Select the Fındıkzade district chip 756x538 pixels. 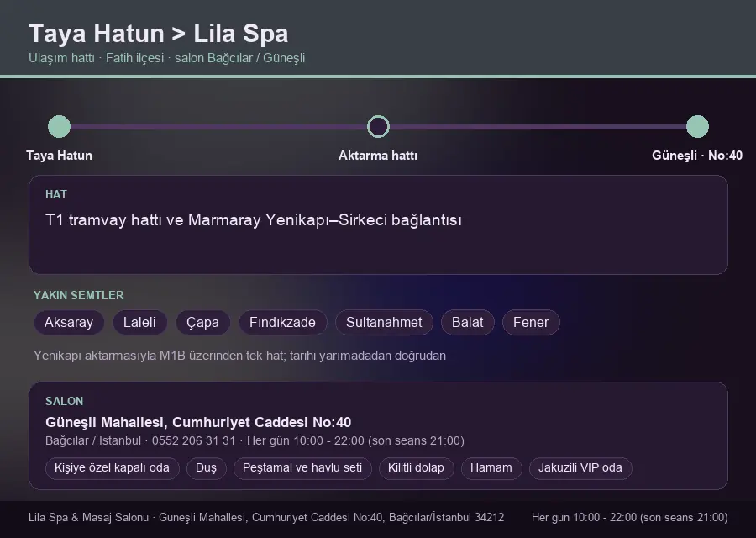[282, 322]
